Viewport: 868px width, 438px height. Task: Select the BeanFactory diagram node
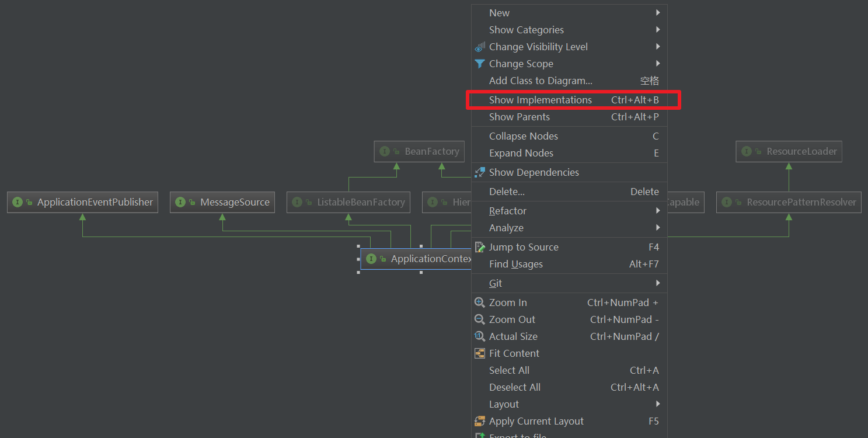419,151
